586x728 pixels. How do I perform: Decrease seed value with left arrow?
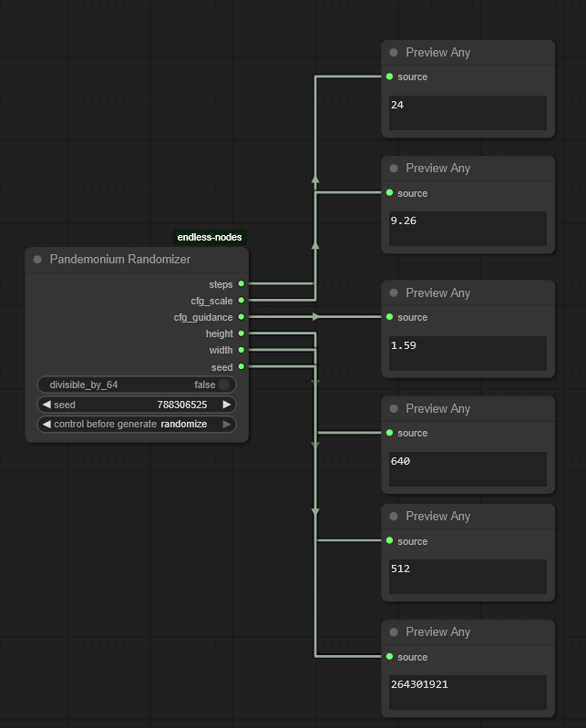[46, 405]
